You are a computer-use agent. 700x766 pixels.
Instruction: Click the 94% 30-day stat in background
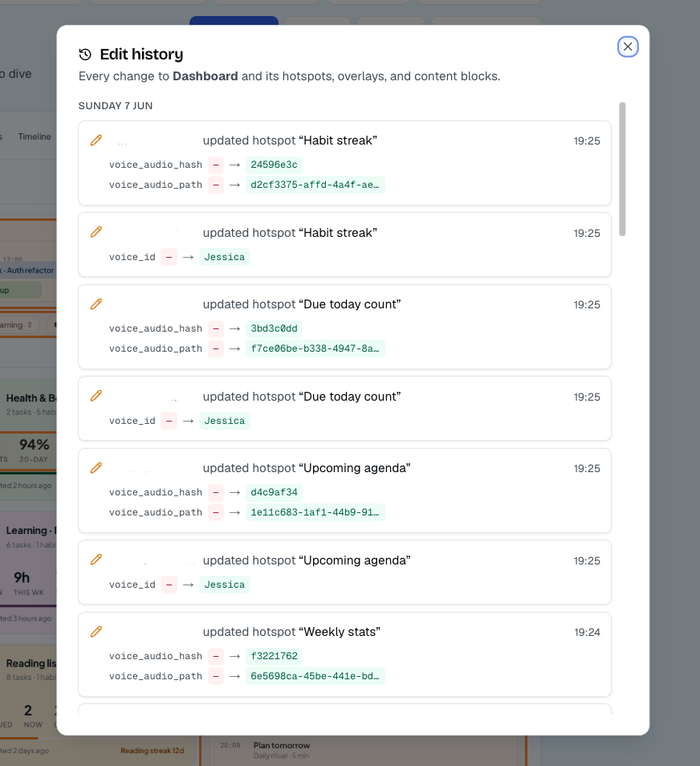click(x=34, y=450)
